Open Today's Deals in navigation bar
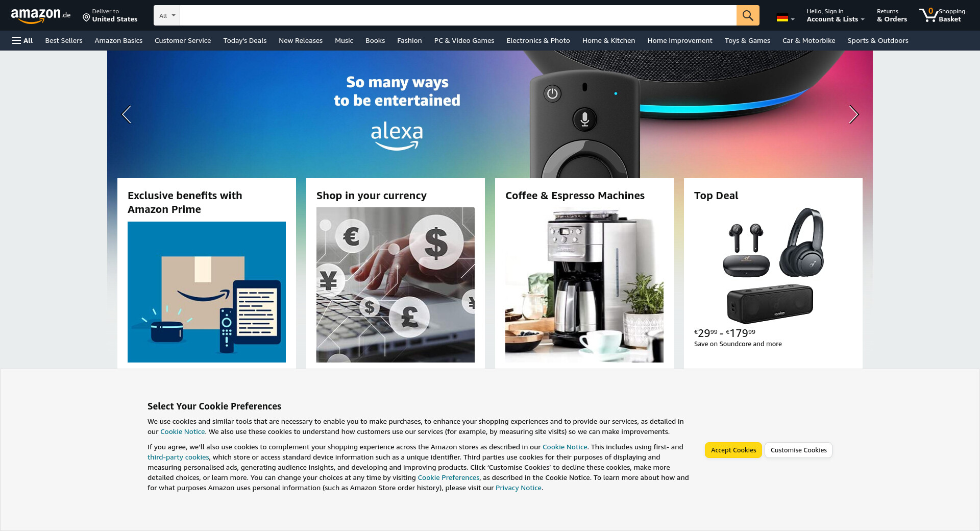This screenshot has height=531, width=980. pyautogui.click(x=244, y=40)
